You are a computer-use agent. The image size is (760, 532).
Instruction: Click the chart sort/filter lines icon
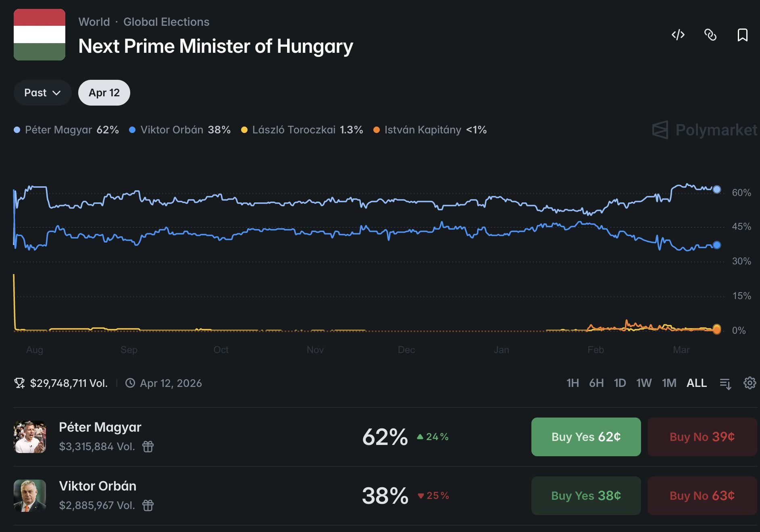click(x=725, y=383)
